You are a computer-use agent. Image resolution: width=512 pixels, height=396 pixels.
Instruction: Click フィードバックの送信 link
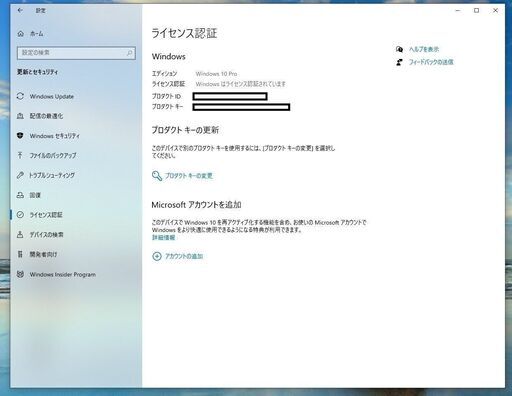tap(431, 62)
